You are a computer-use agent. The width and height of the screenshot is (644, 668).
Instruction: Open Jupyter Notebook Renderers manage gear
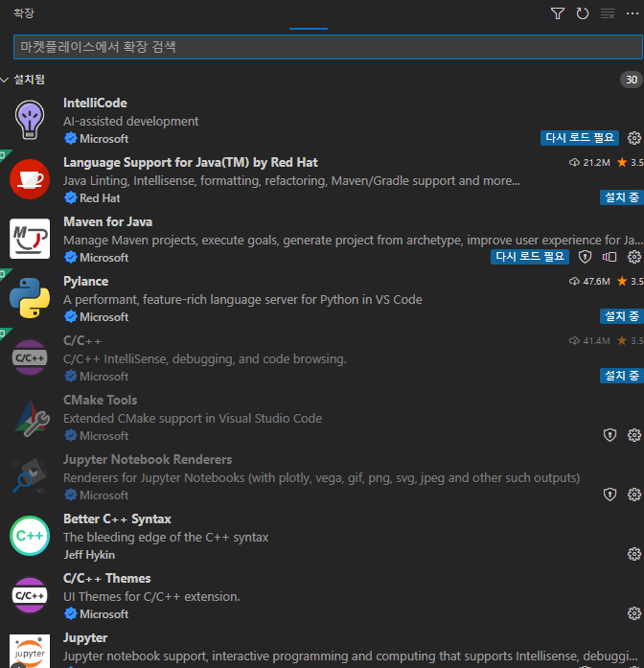click(633, 495)
